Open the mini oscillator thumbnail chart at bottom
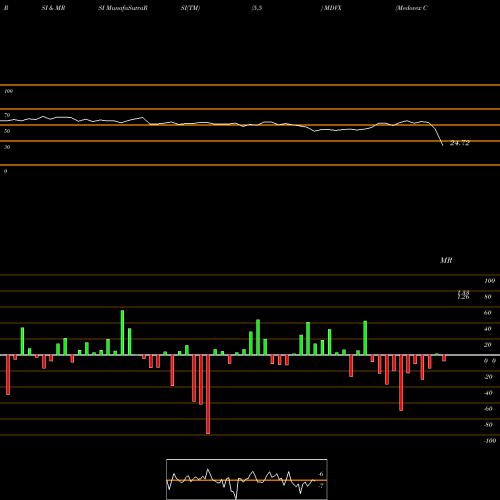Image resolution: width=500 pixels, height=500 pixels. tap(247, 479)
